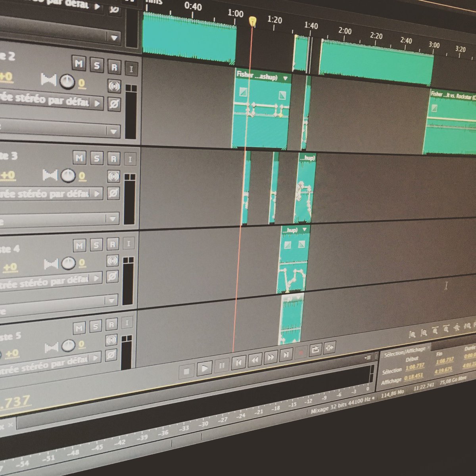Toggle input monitoring (I) on track 4
The image size is (476, 476).
point(129,243)
